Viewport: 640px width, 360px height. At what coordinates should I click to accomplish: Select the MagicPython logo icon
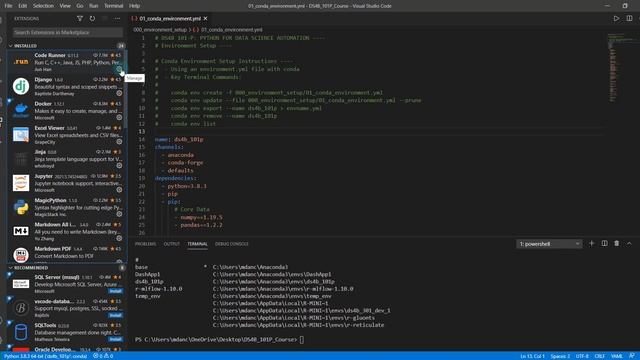pyautogui.click(x=21, y=207)
